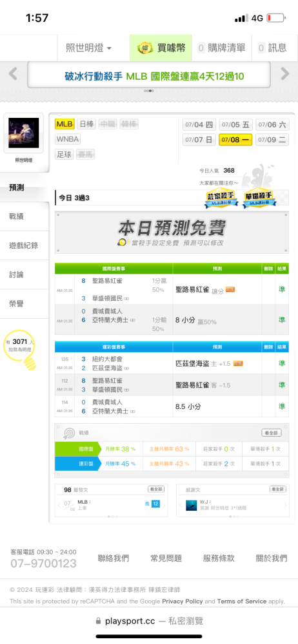298x644 pixels.
Task: Tap the 照世明燈 profile avatar
Action: (23, 133)
